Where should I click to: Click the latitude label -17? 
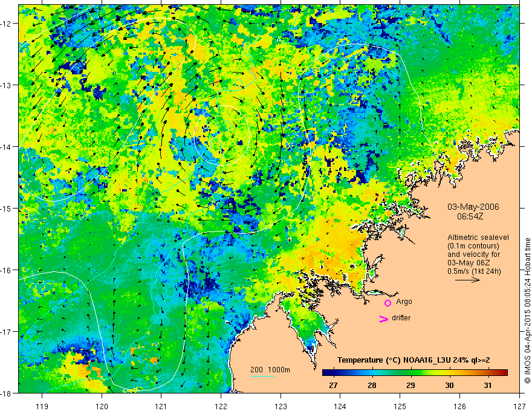point(6,331)
